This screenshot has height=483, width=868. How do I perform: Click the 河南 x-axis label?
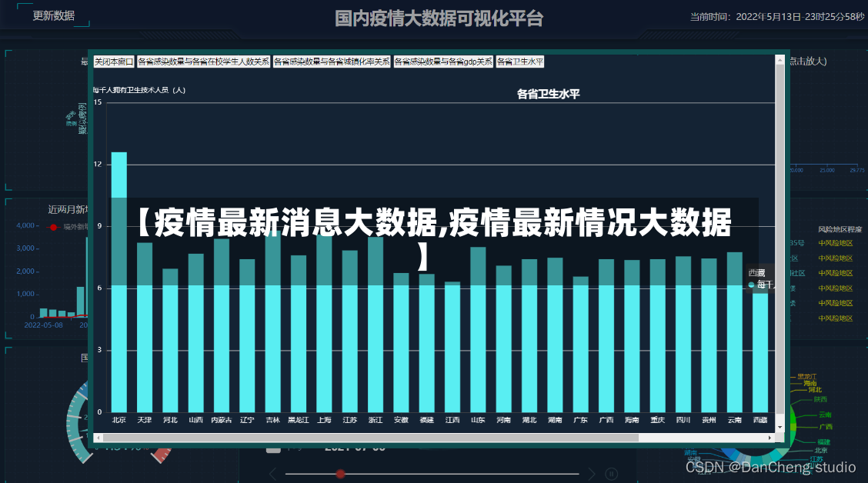click(x=503, y=421)
